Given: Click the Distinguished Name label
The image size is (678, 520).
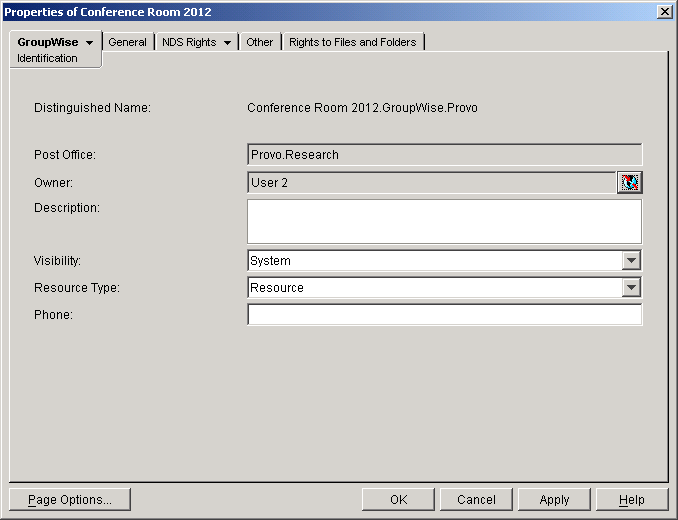Looking at the screenshot, I should [93, 108].
